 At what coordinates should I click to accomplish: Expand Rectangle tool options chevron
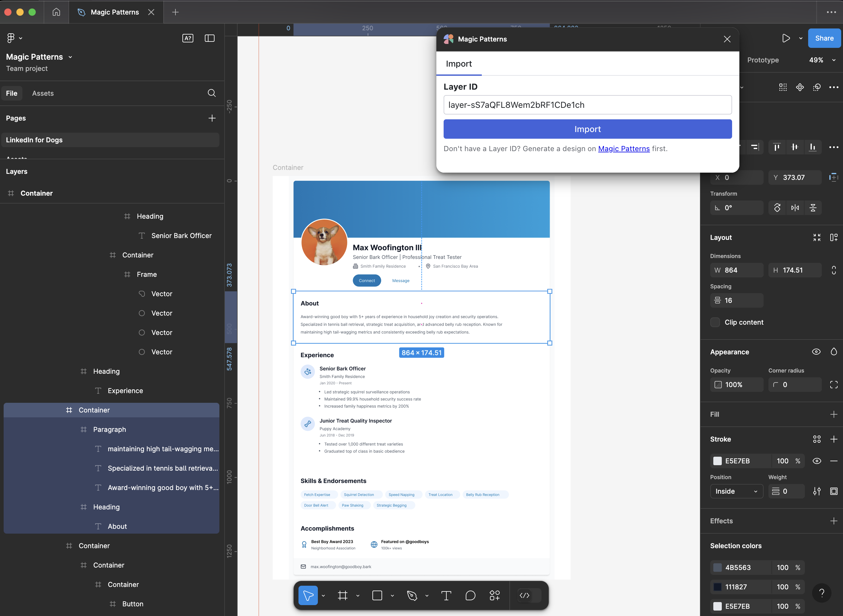pos(392,595)
